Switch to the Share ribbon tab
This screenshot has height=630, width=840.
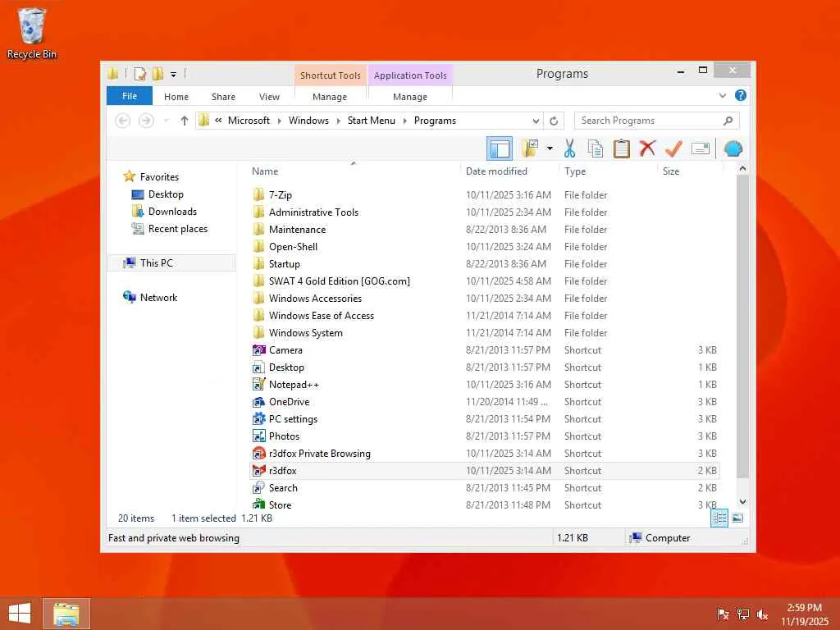click(223, 97)
